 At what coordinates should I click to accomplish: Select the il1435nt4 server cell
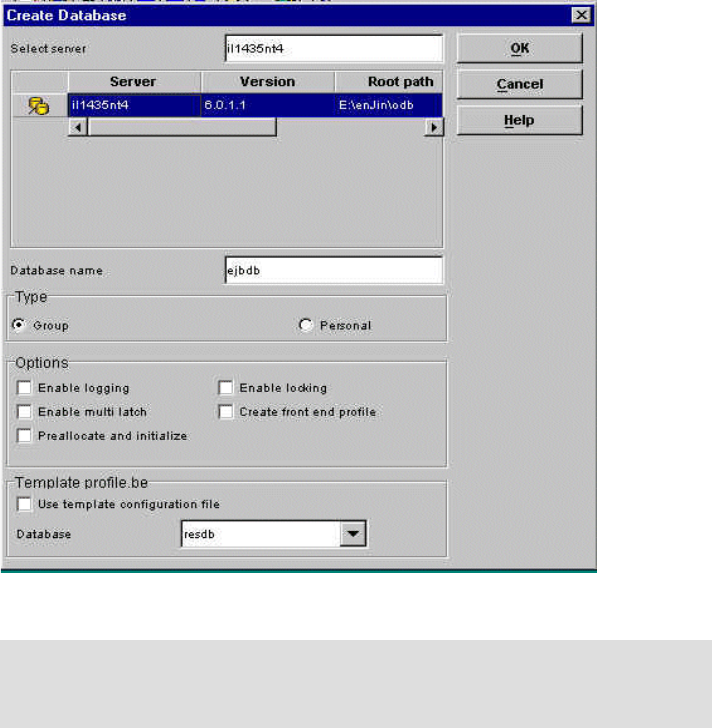(x=135, y=105)
